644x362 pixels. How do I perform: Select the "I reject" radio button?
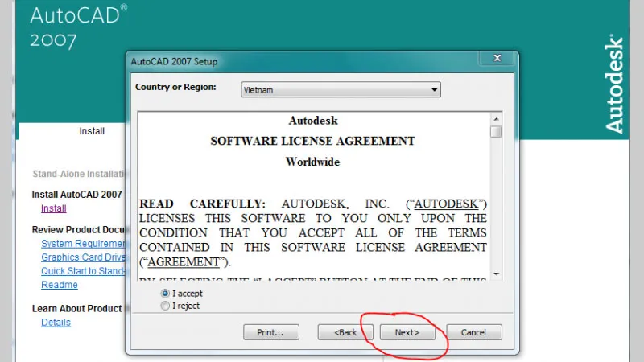166,306
